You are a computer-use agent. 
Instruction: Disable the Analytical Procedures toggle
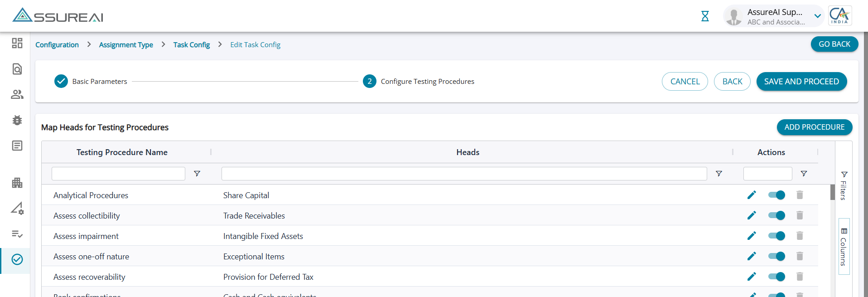[x=776, y=195]
